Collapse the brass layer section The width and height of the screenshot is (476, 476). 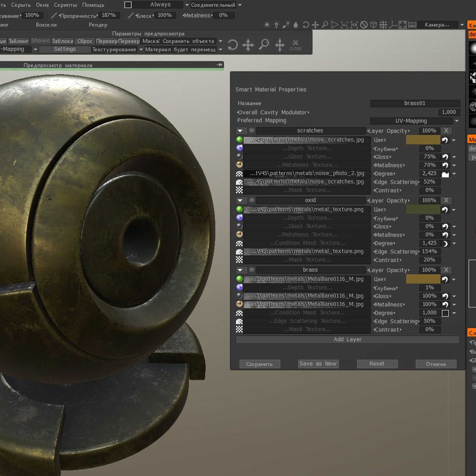coord(240,270)
